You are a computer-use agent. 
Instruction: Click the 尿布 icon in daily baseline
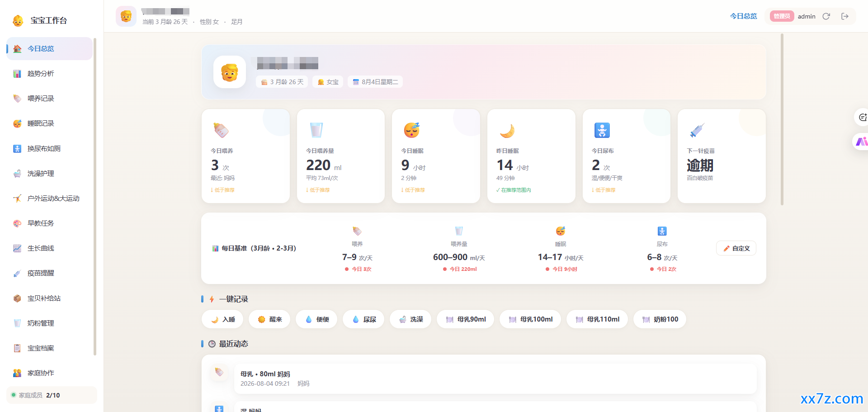pos(662,231)
